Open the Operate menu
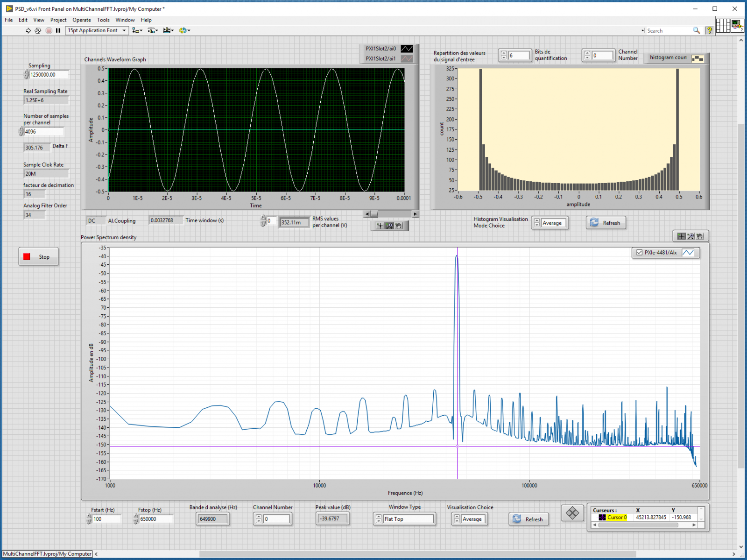This screenshot has width=747, height=560. (82, 20)
